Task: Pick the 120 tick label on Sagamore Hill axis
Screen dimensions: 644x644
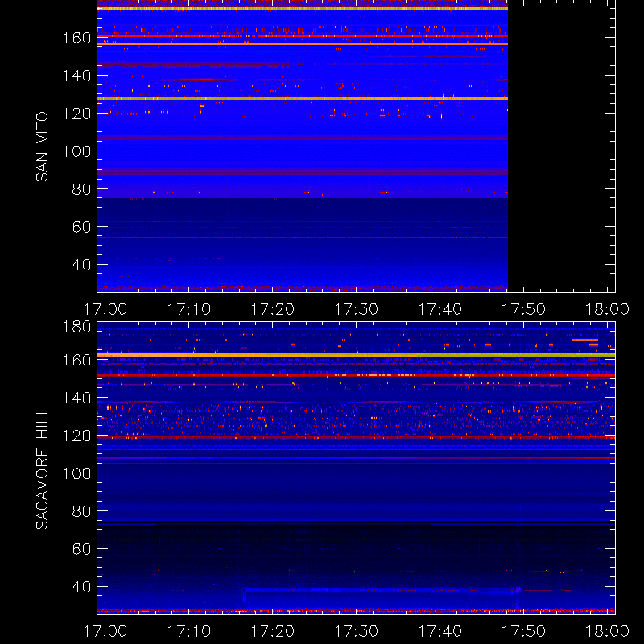Action: pyautogui.click(x=76, y=436)
